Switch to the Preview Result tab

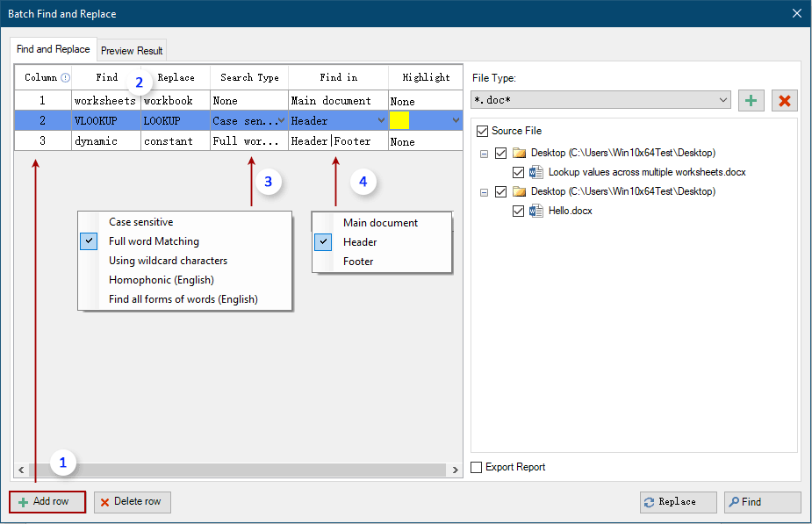[x=131, y=50]
